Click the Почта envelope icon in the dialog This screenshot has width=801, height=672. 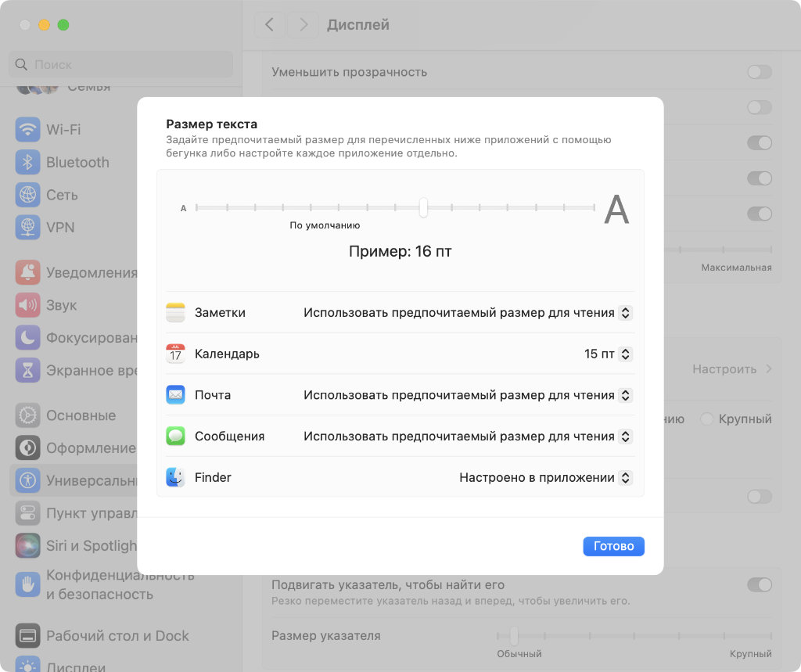(175, 395)
